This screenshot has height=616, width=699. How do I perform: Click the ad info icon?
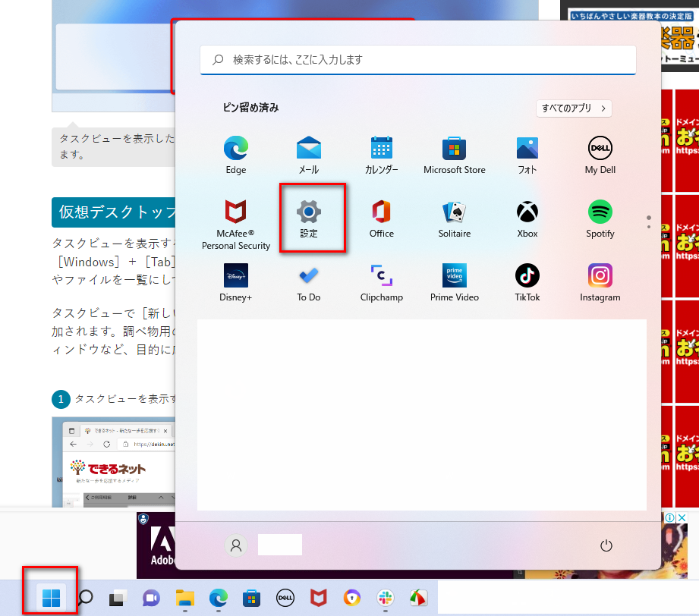coord(669,517)
